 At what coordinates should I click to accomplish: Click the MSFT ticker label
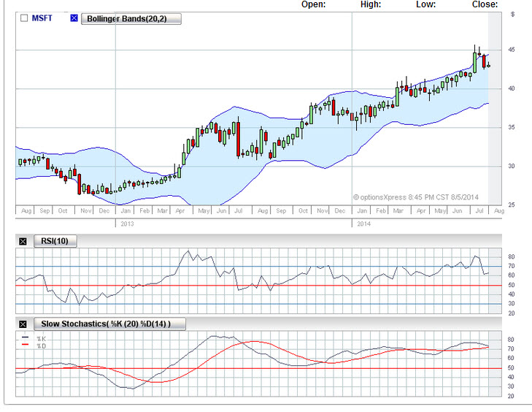tap(42, 18)
